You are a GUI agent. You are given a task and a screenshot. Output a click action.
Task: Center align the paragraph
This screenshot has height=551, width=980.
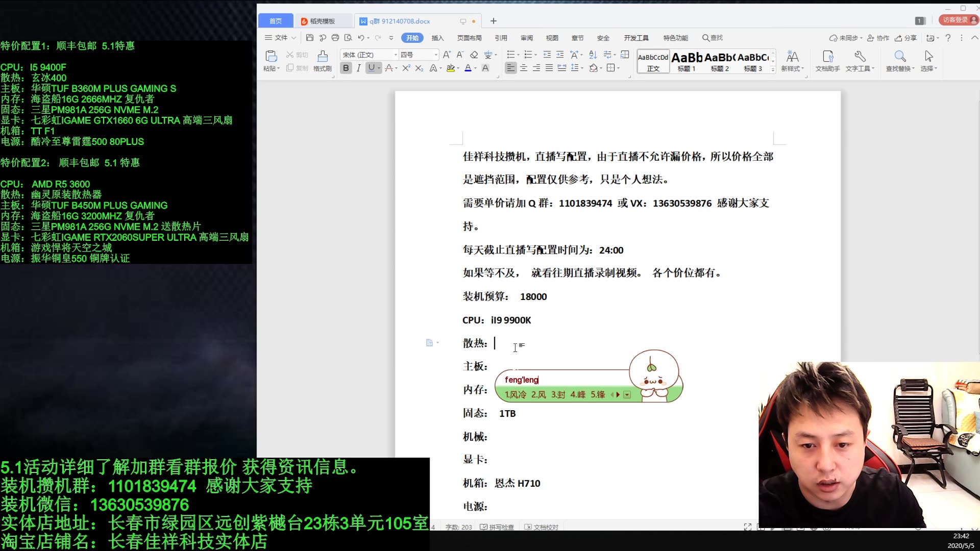(x=524, y=68)
